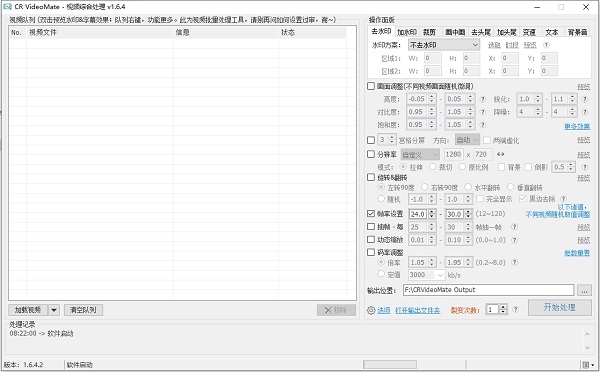The image size is (600, 372).
Task: Open the 水印方案 dropdown showing 不去水印
Action: 444,45
